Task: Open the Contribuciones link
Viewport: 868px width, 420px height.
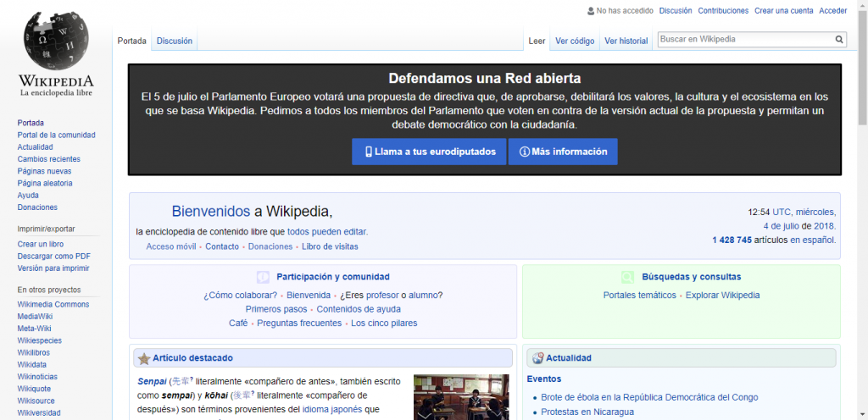Action: [723, 10]
